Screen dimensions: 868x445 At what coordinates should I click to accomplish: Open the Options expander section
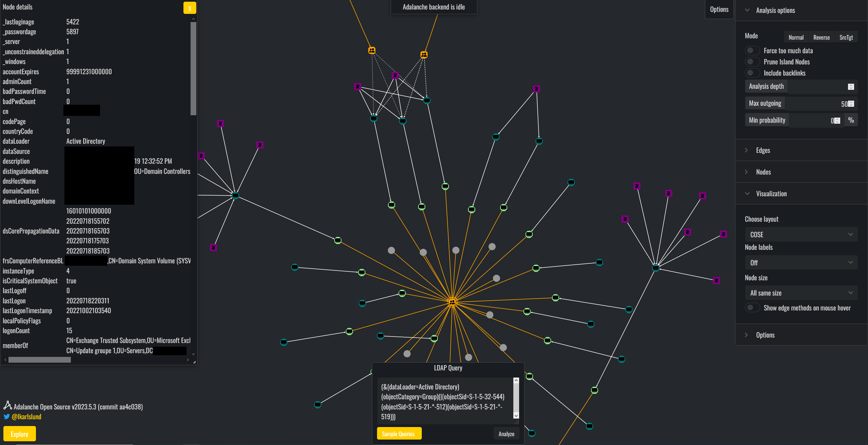(x=765, y=334)
